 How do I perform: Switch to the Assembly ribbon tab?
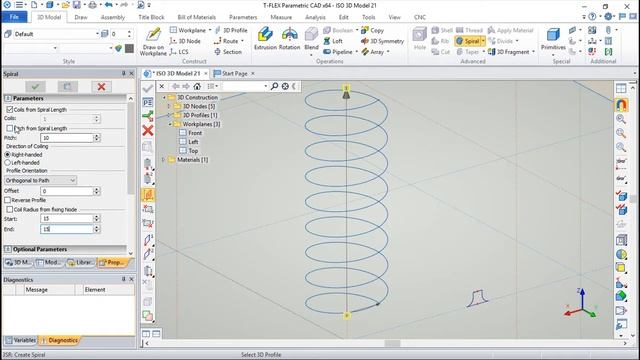[113, 17]
